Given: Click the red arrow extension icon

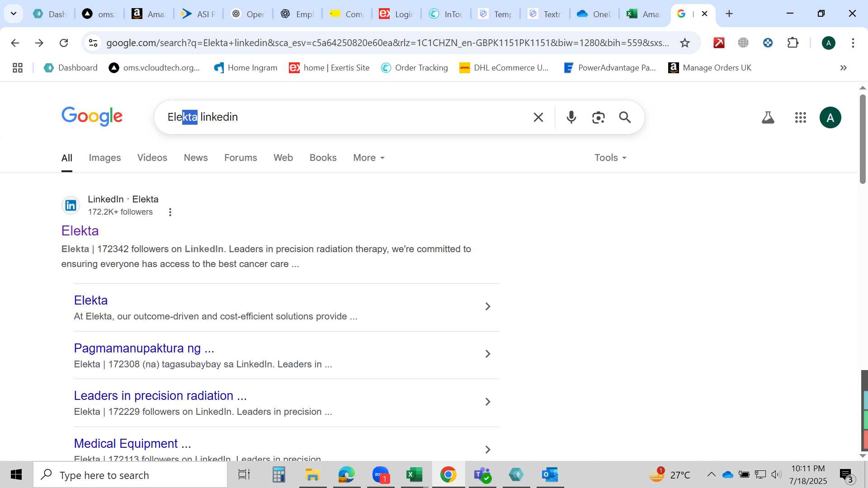Looking at the screenshot, I should pos(719,43).
